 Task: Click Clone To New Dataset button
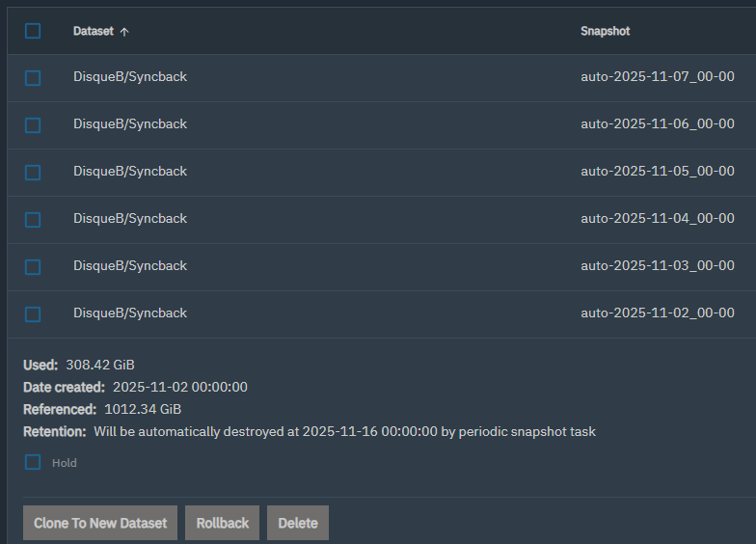coord(100,523)
